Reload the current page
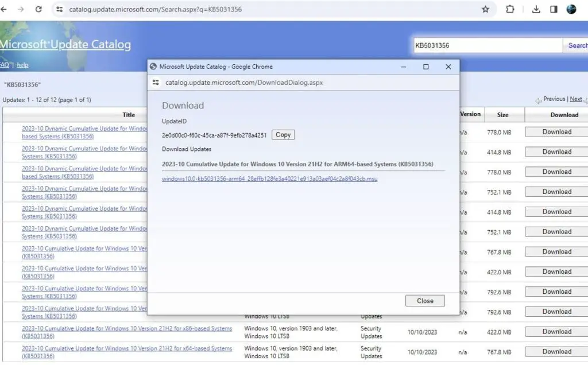Image resolution: width=588 pixels, height=365 pixels. coord(38,9)
